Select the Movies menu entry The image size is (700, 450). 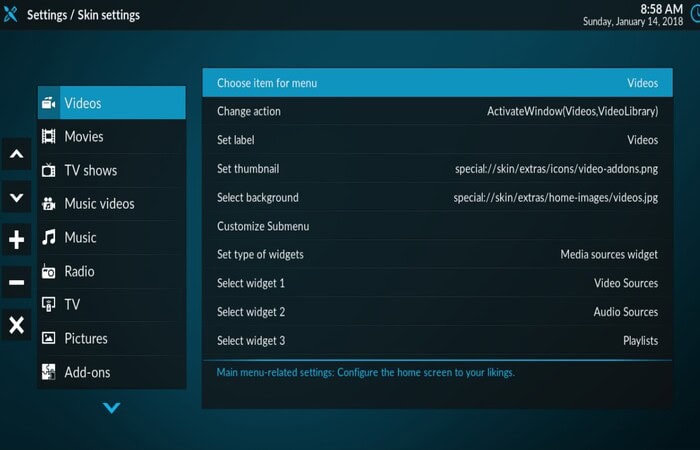[112, 137]
